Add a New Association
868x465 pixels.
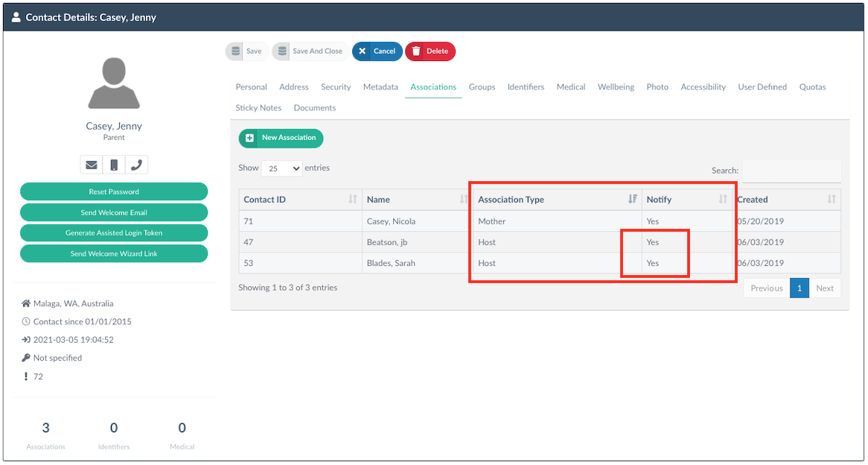281,138
